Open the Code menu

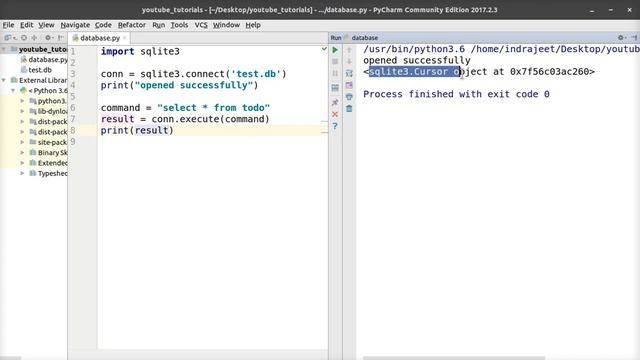(103, 25)
